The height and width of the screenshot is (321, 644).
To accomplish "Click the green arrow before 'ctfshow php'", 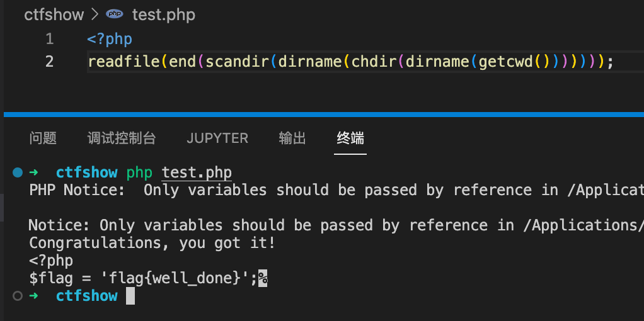I will [x=33, y=172].
